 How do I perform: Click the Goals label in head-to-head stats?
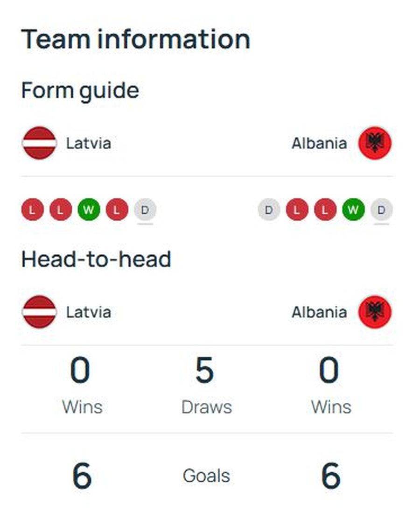pos(207,476)
